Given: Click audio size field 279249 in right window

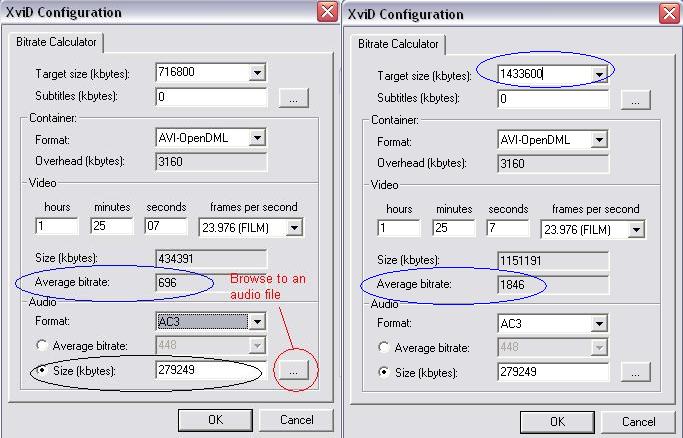Looking at the screenshot, I should pyautogui.click(x=553, y=372).
